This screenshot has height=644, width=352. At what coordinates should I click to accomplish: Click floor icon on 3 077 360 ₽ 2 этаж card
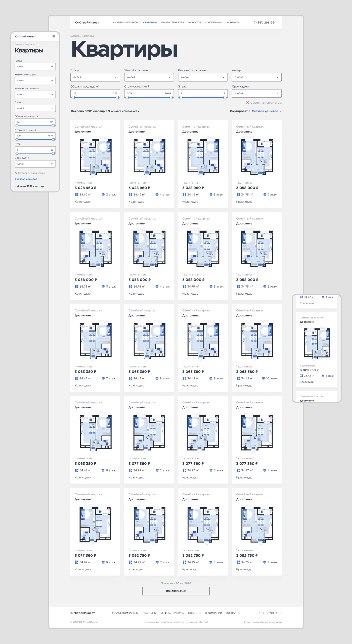coord(157,470)
